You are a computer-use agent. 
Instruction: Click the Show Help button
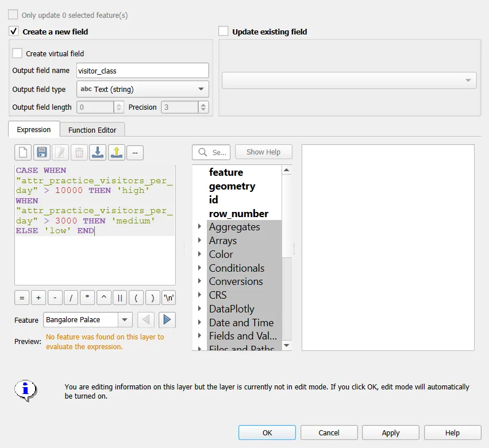click(264, 152)
